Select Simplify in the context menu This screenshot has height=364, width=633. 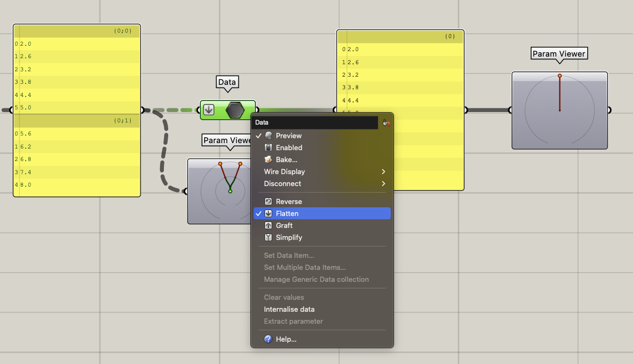(322, 237)
